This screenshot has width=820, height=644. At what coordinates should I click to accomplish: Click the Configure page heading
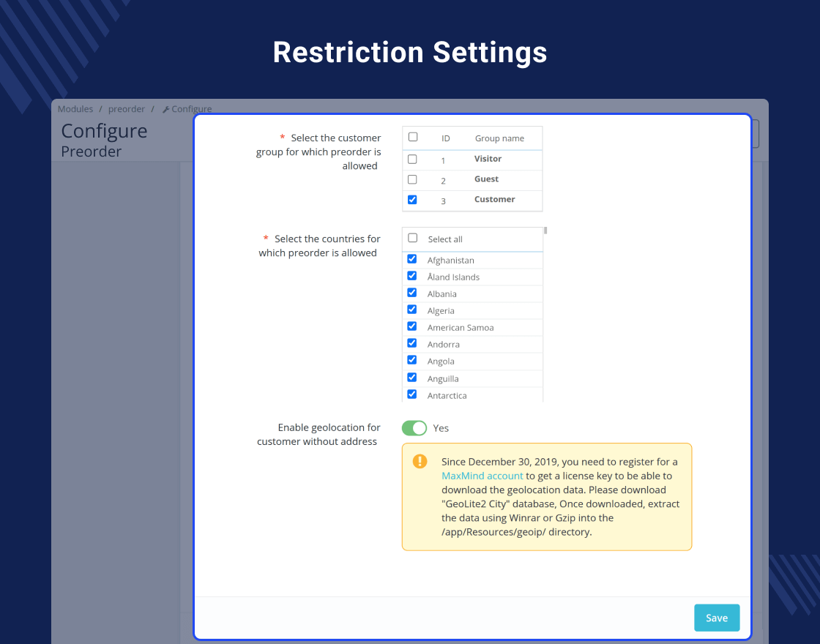104,131
